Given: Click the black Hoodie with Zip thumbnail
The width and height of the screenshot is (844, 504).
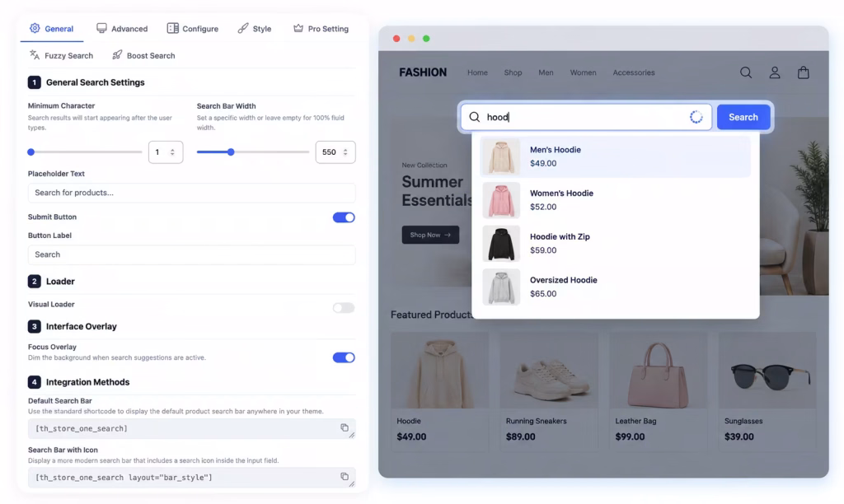Looking at the screenshot, I should coord(501,244).
